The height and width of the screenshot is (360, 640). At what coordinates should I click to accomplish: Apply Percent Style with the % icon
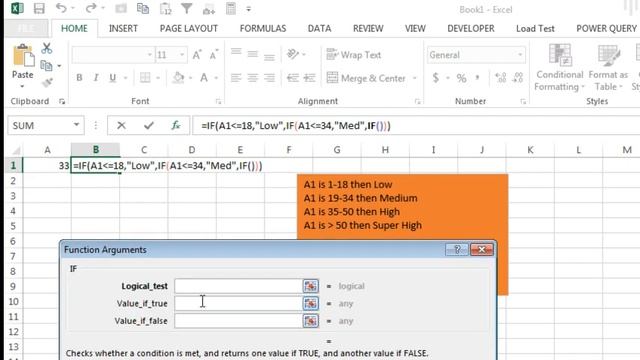[461, 78]
